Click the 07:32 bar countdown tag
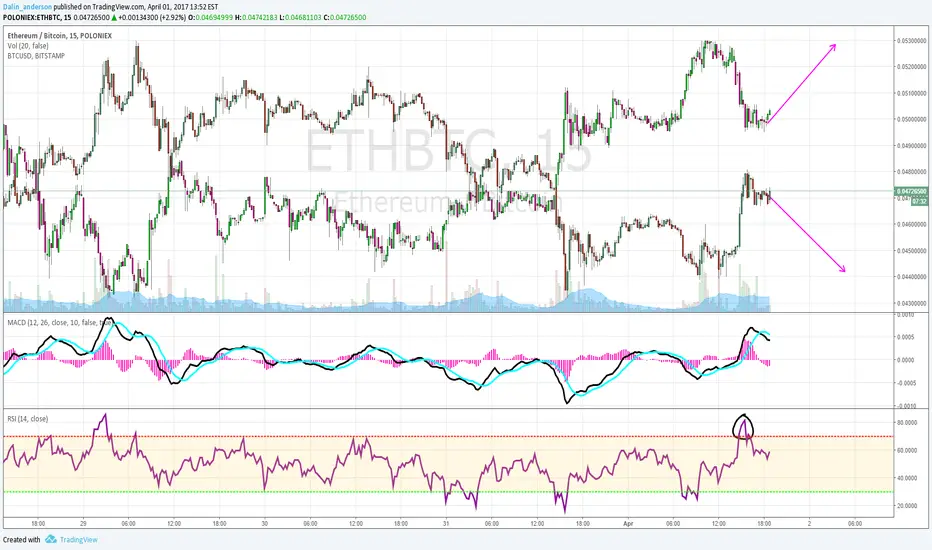Image resolution: width=932 pixels, height=550 pixels. [919, 202]
